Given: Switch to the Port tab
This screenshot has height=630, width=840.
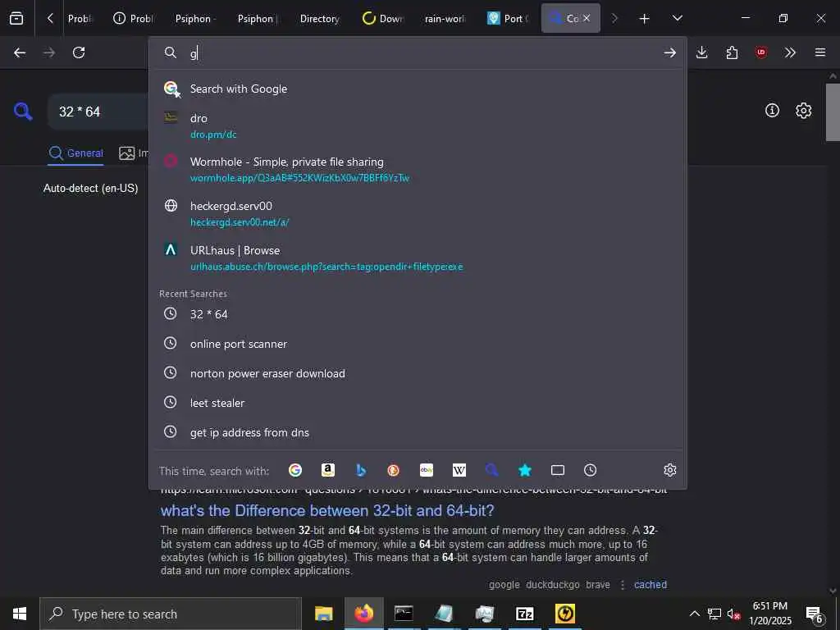Looking at the screenshot, I should 508,18.
